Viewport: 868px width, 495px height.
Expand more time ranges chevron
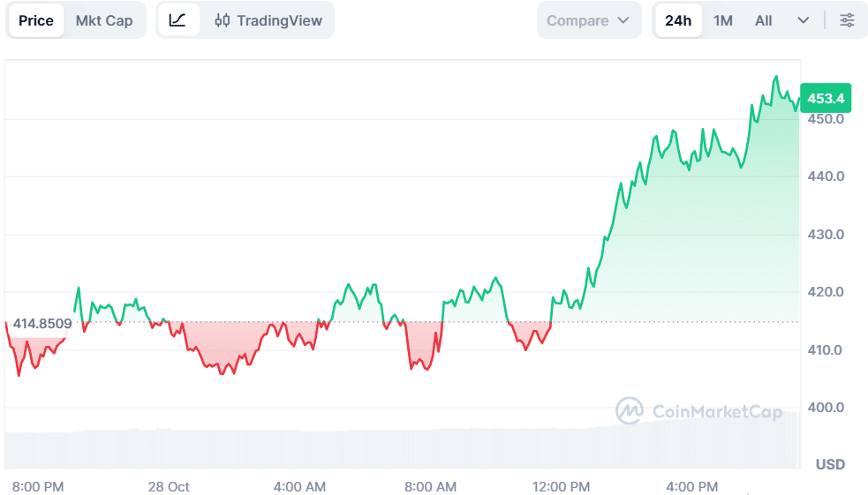click(803, 20)
